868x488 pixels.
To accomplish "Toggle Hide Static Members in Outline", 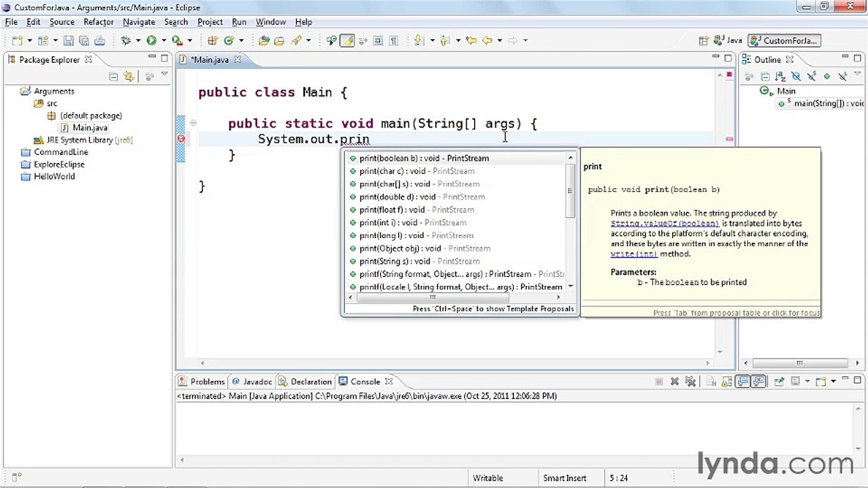I will (811, 76).
